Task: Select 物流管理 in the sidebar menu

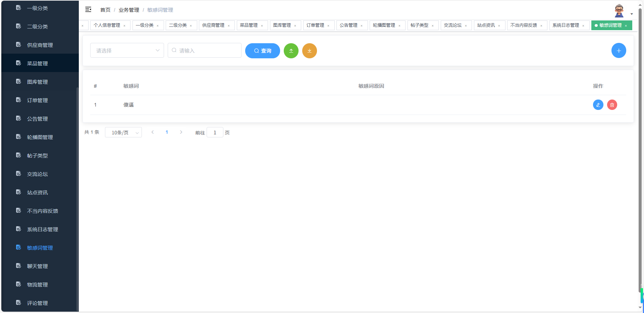Action: click(38, 284)
